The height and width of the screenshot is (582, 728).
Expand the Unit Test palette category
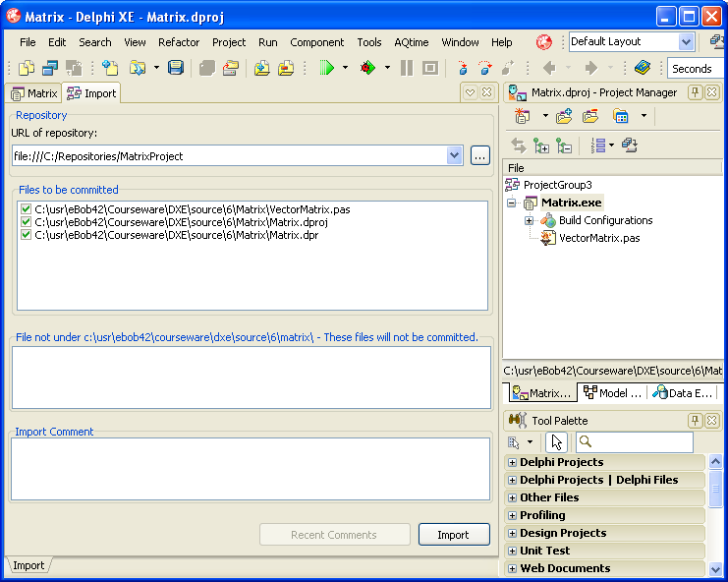512,551
